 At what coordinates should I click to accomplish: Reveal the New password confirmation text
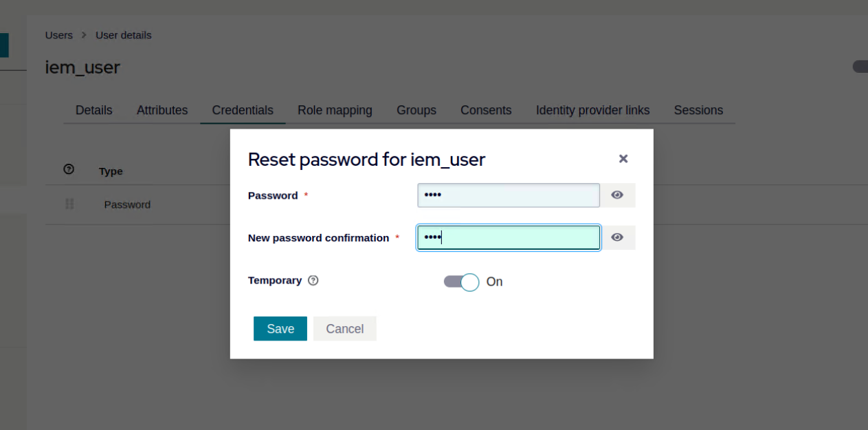tap(617, 238)
